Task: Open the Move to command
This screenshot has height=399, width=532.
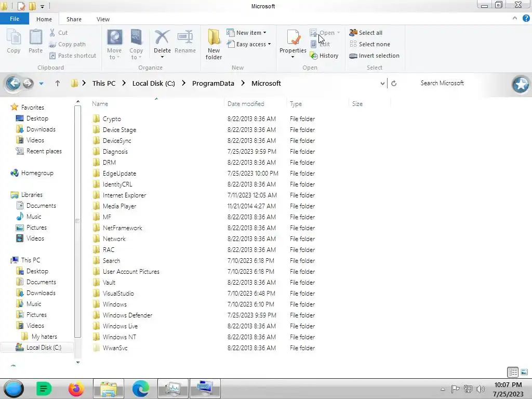Action: pos(114,44)
